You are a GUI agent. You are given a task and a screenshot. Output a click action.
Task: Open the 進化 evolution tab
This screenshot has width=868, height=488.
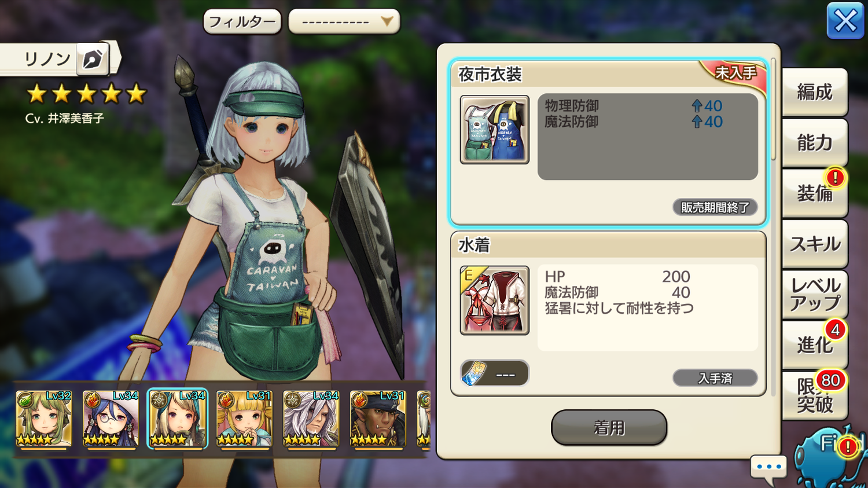click(815, 345)
